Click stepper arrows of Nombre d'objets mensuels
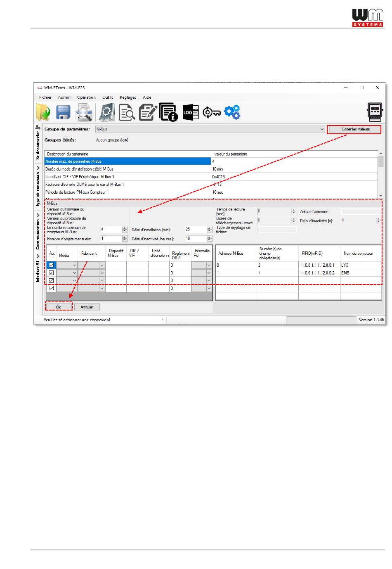This screenshot has height=569, width=392. (125, 239)
